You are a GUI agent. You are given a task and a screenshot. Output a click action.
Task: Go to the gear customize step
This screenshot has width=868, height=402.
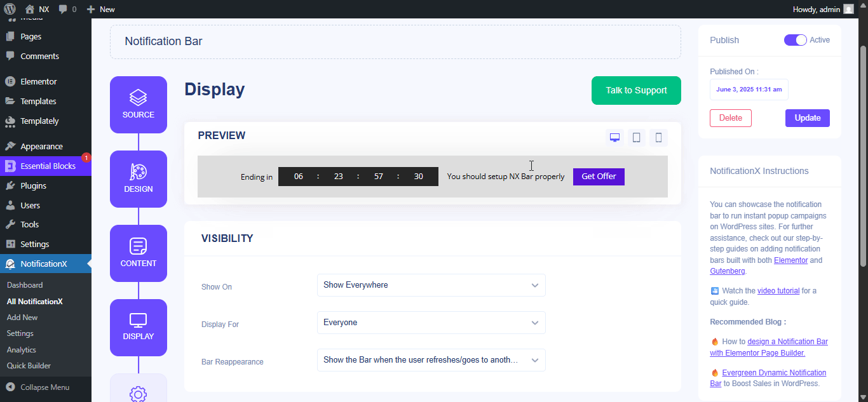139,388
